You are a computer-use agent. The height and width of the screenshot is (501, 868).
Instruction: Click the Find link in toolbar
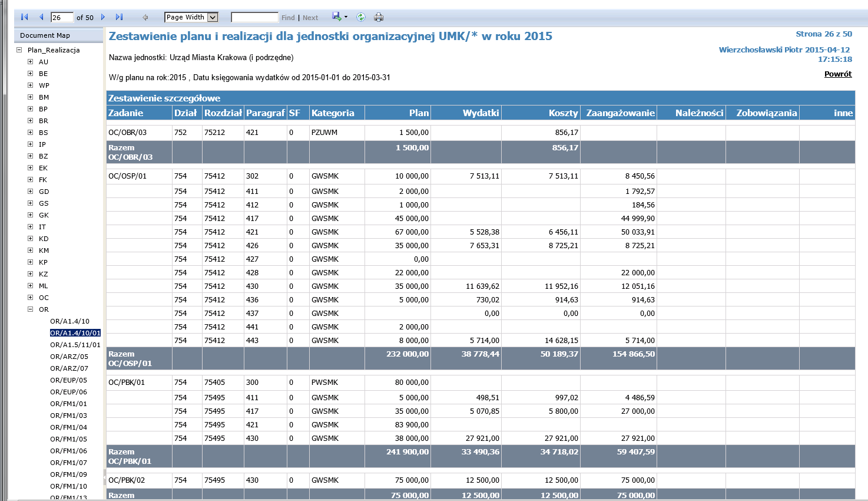288,18
